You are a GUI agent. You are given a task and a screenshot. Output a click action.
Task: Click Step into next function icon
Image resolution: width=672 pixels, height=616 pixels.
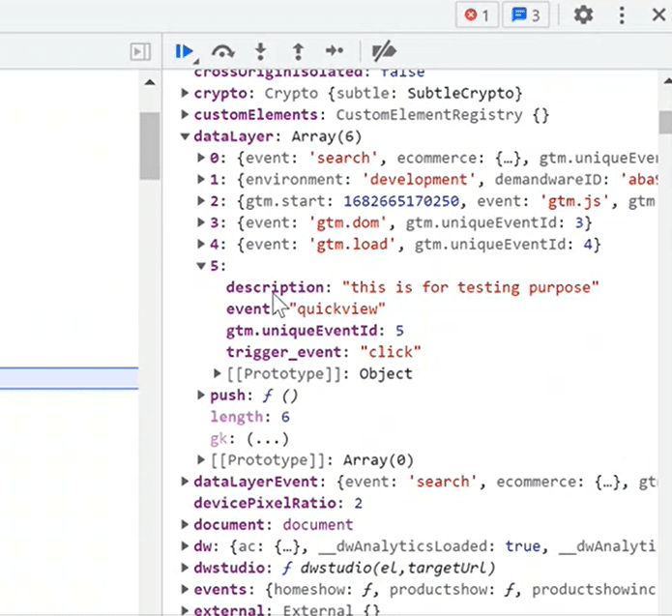[x=260, y=51]
